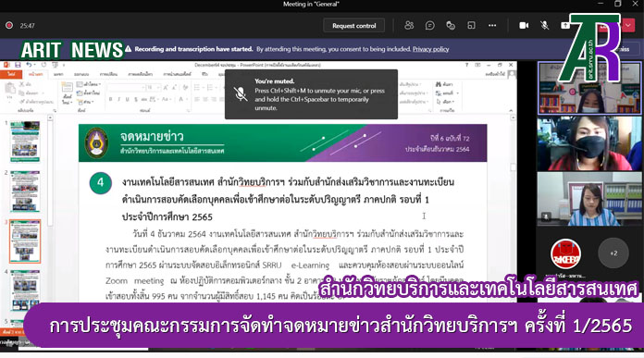Screen dimensions: 644x358
Task: Select slide 1 thumbnail
Action: click(25, 142)
